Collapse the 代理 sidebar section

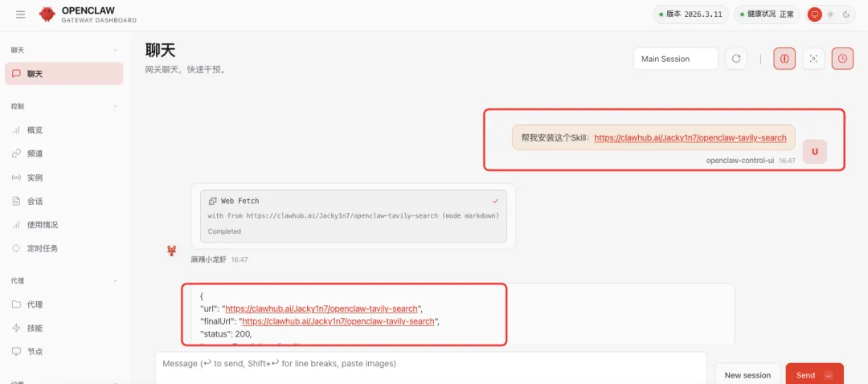click(x=115, y=280)
